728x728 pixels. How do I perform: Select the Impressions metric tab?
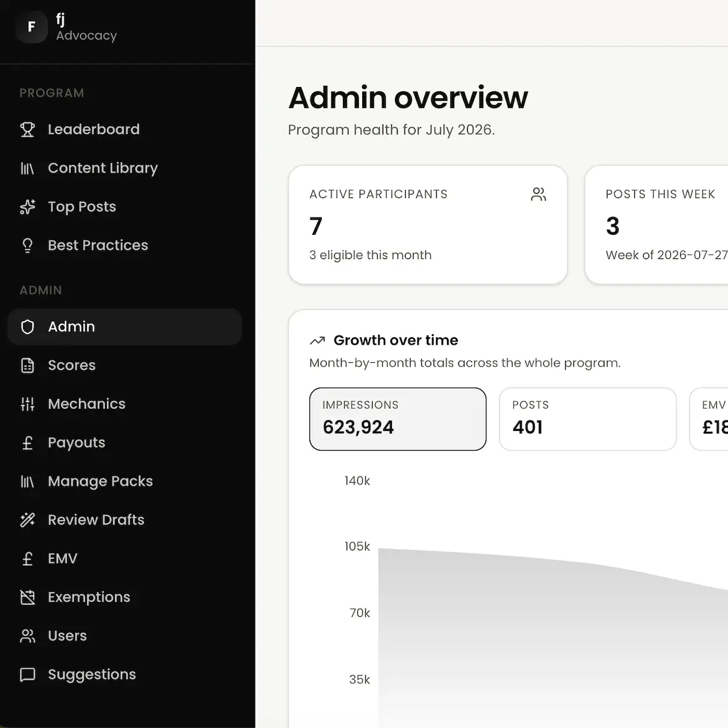(398, 419)
